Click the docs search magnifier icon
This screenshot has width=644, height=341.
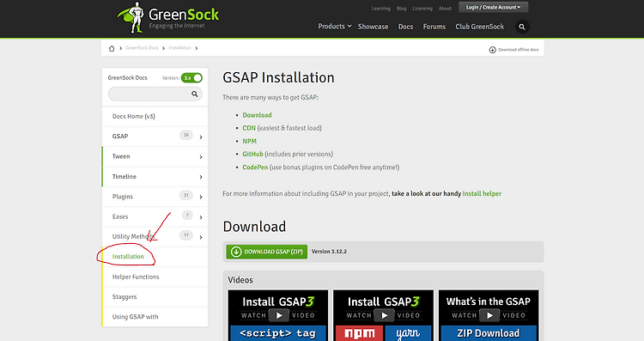coord(195,94)
